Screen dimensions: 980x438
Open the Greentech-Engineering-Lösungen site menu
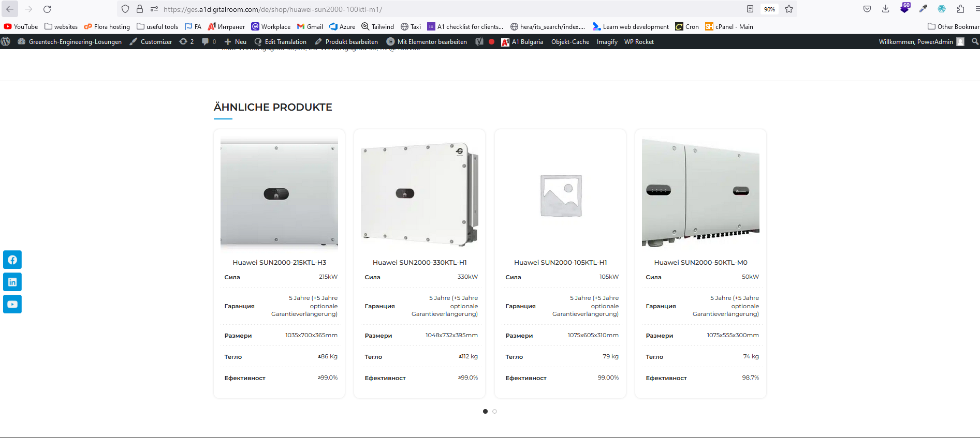pos(70,41)
